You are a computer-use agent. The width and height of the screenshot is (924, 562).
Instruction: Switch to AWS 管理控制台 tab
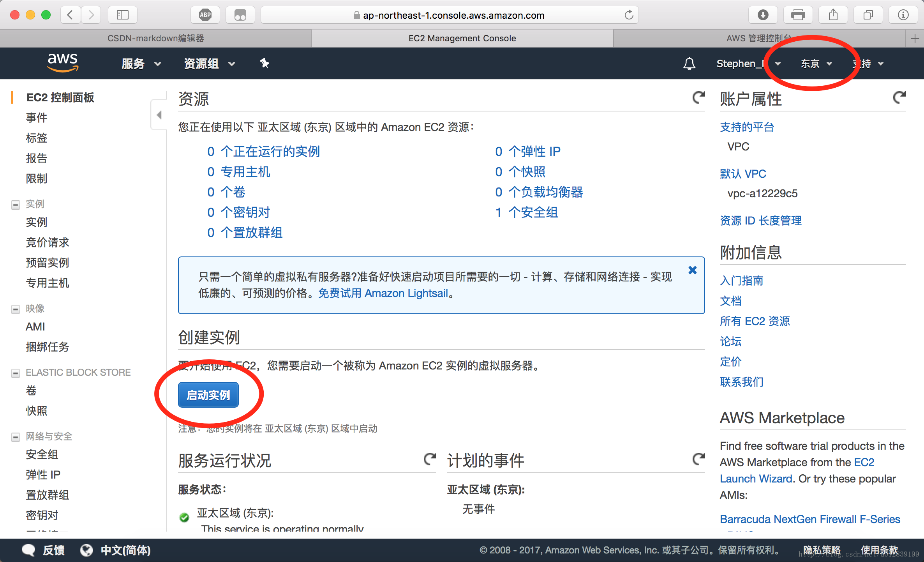tap(760, 38)
